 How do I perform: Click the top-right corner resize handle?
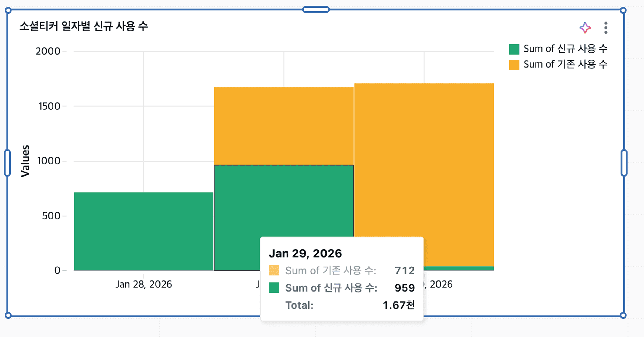pos(623,10)
